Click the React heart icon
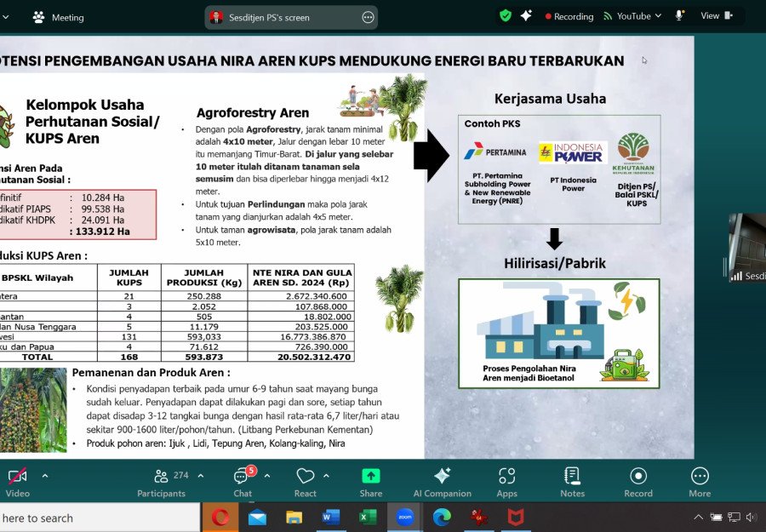This screenshot has height=532, width=766. [x=306, y=476]
